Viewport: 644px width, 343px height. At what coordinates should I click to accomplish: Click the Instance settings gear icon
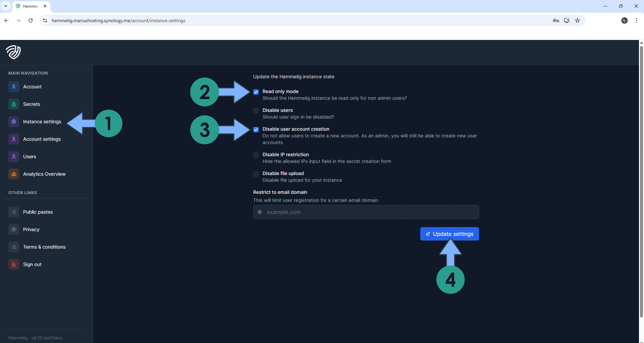pyautogui.click(x=14, y=122)
